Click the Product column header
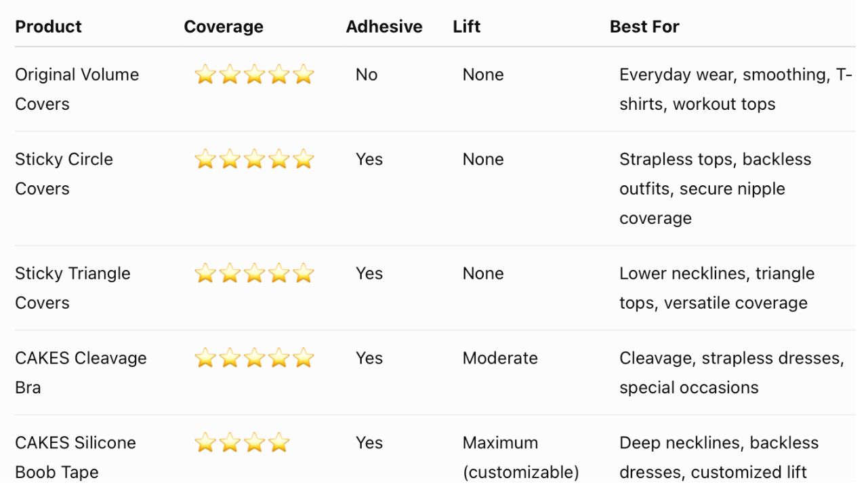Image resolution: width=868 pixels, height=489 pixels. [48, 26]
